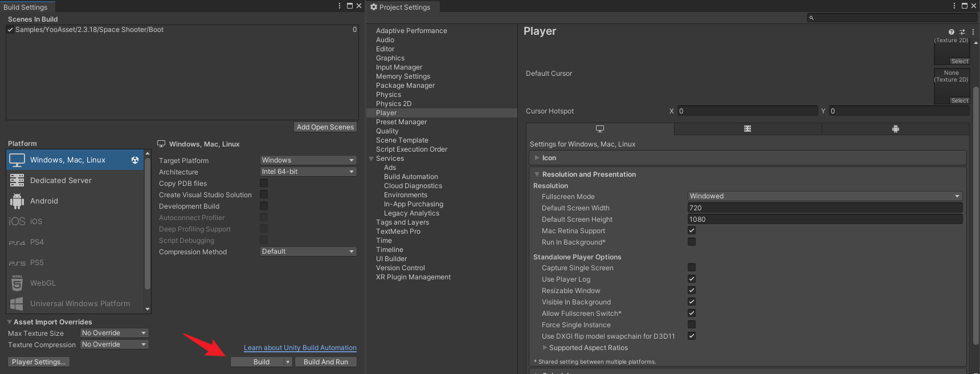Toggle Allow Fullscreen Switch checkbox

click(x=692, y=313)
